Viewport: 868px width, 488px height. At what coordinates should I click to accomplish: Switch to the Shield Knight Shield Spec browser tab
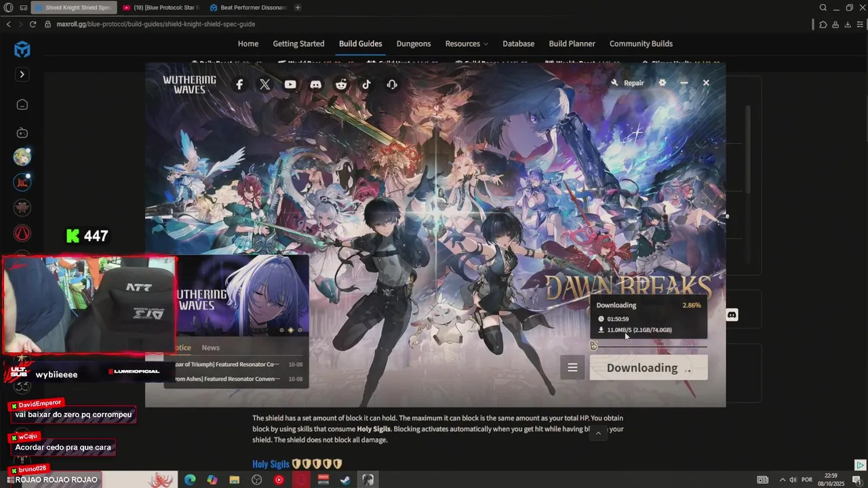click(x=73, y=7)
